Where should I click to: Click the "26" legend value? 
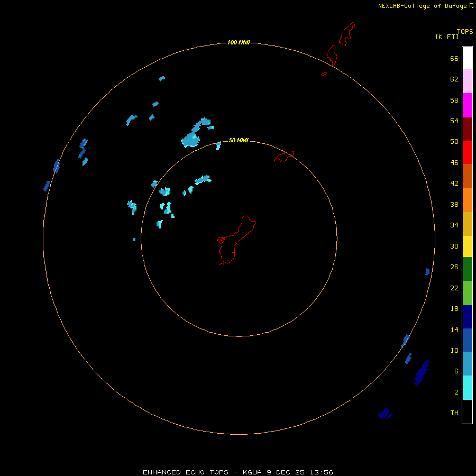coord(454,267)
